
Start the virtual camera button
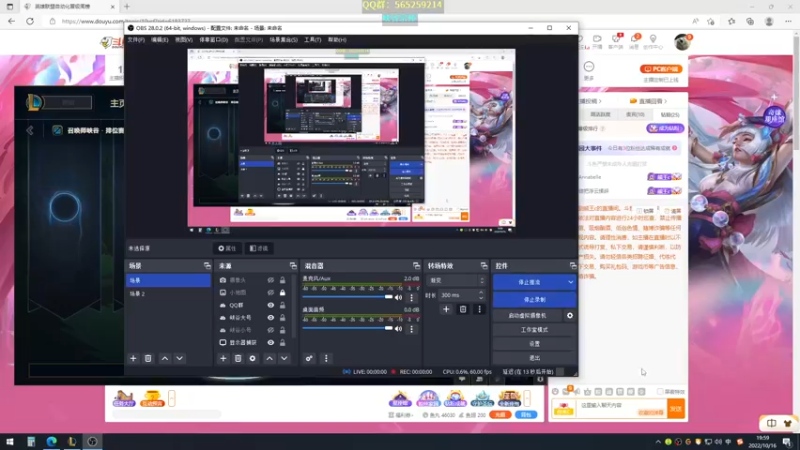[x=528, y=316]
